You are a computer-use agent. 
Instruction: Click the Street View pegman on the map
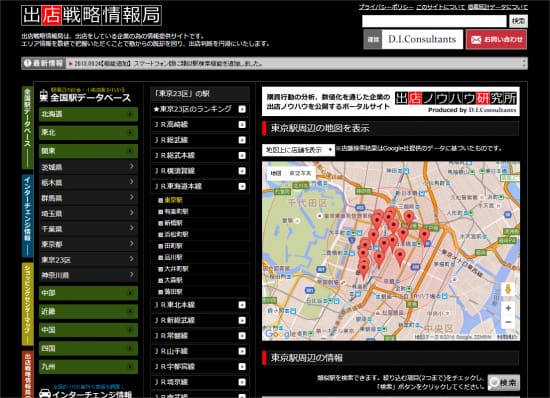pos(508,290)
